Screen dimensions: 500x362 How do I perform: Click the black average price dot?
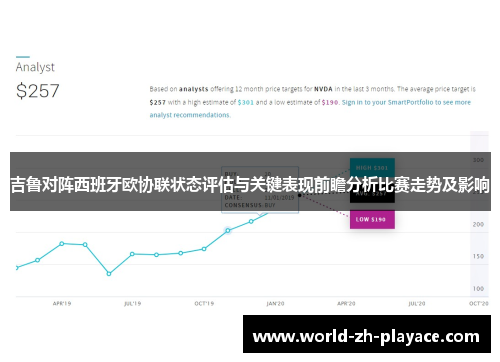pyautogui.click(x=299, y=195)
